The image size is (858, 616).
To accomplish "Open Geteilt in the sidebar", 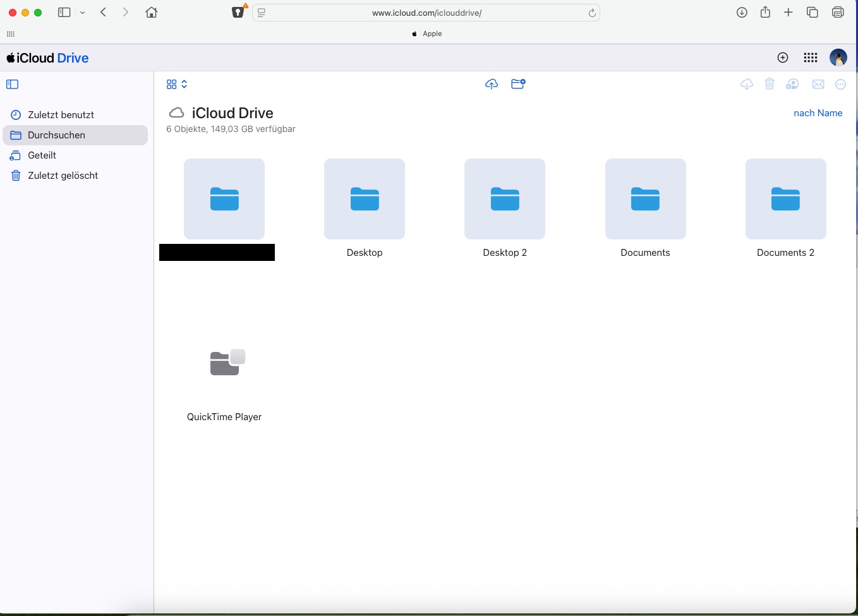I will click(x=75, y=155).
